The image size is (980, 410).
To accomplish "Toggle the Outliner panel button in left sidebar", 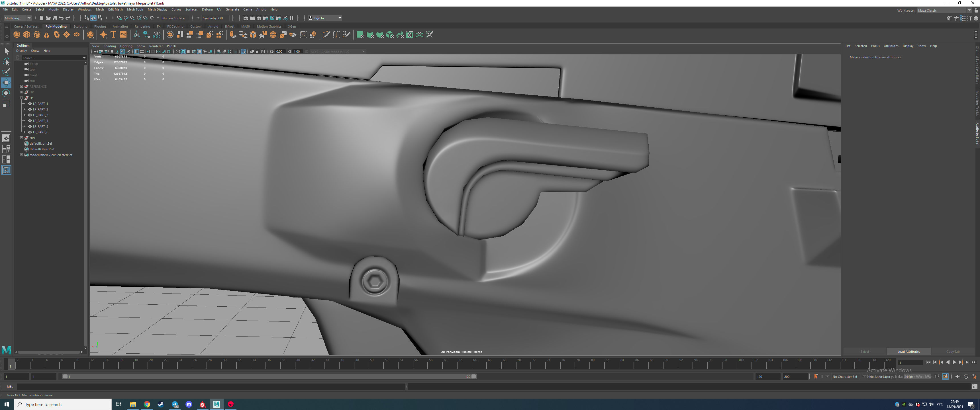I will click(6, 170).
